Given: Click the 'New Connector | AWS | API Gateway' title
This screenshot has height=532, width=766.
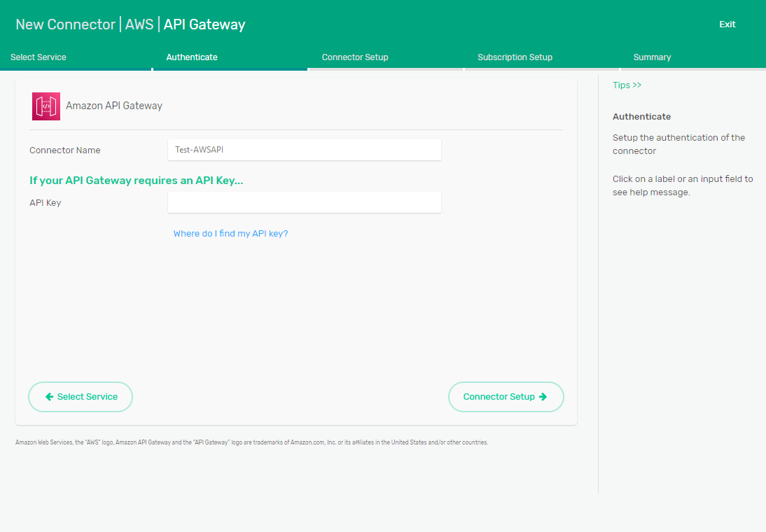Looking at the screenshot, I should click(130, 24).
